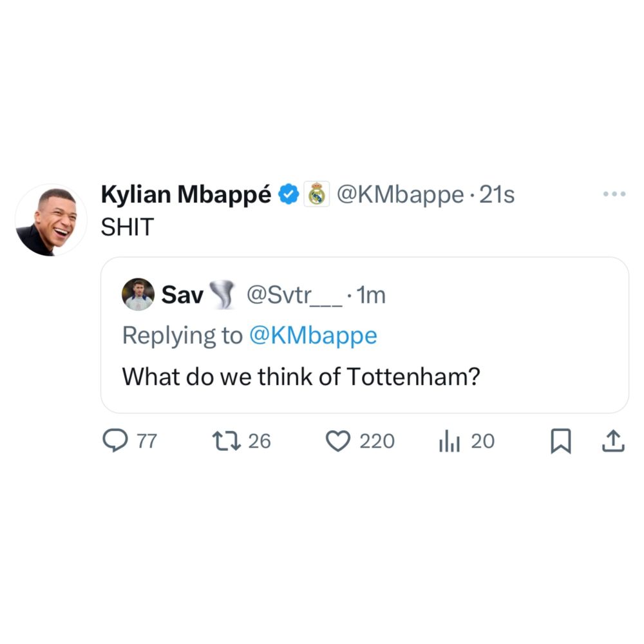
Task: Like the tweet with the heart icon
Action: pos(337,440)
